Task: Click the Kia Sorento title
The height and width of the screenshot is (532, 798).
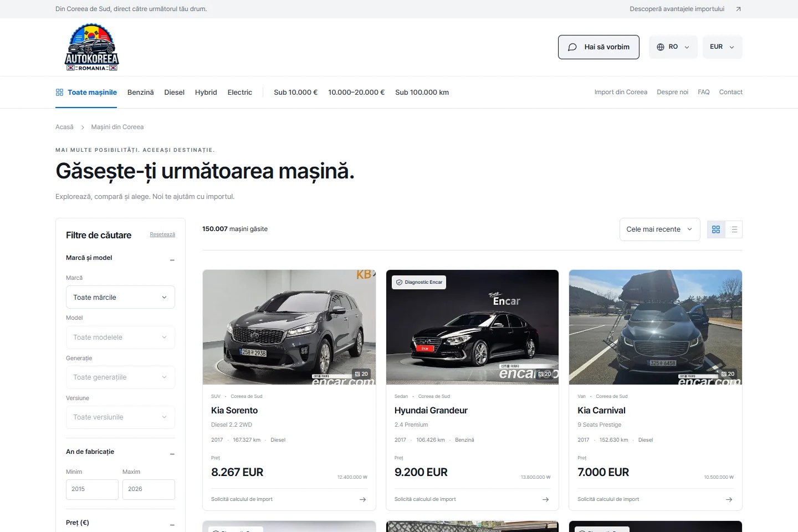Action: click(234, 411)
